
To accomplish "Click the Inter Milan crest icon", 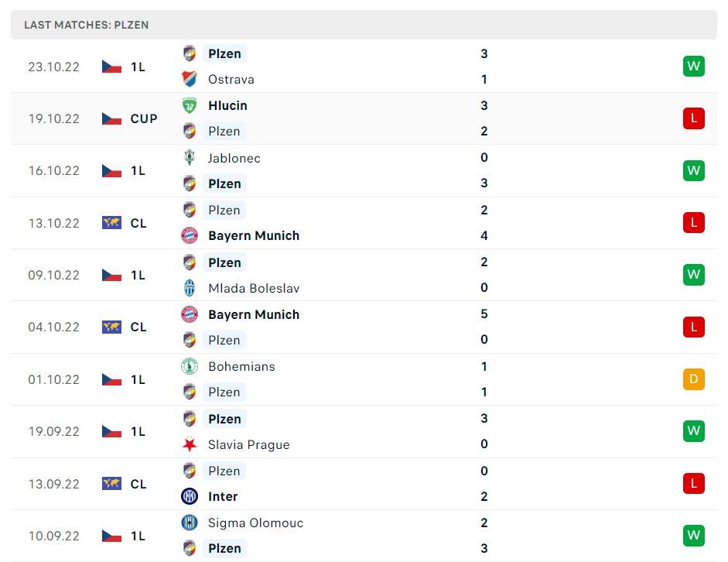I will pos(190,496).
